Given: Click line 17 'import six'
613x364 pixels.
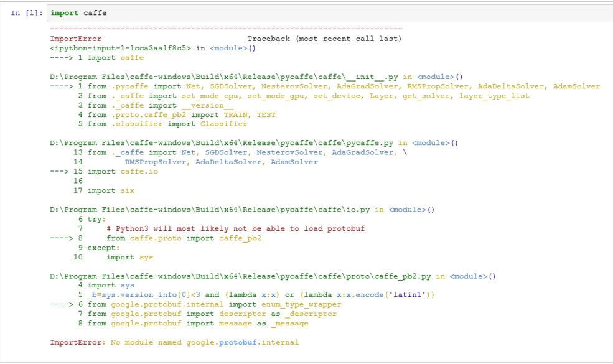Looking at the screenshot, I should pos(103,191).
